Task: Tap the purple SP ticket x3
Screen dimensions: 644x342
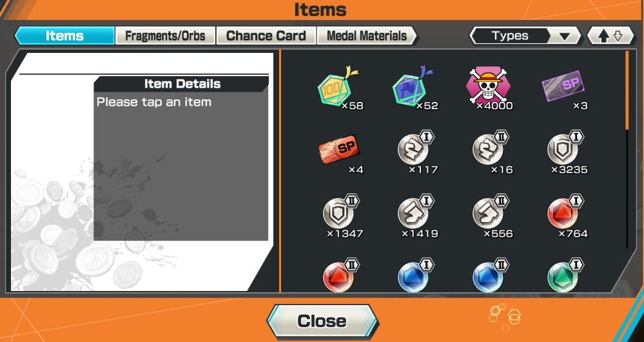Action: (x=563, y=88)
